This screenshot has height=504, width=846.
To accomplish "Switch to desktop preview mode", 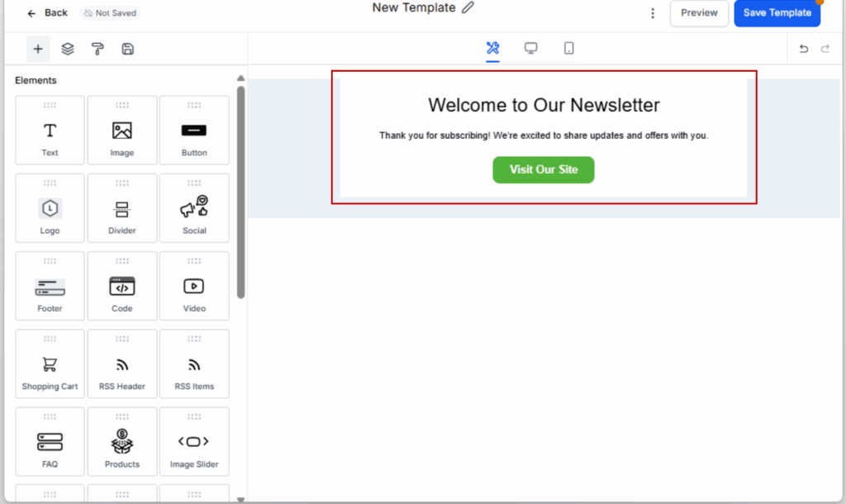I will [531, 49].
